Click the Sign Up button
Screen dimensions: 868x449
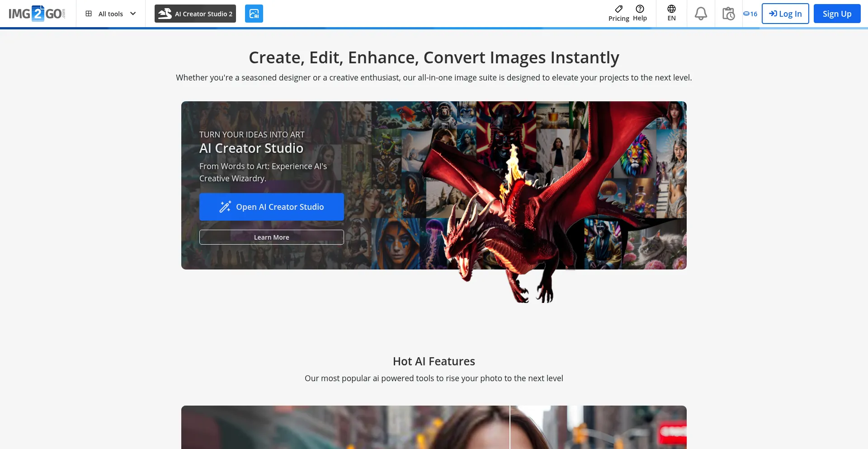(x=837, y=14)
